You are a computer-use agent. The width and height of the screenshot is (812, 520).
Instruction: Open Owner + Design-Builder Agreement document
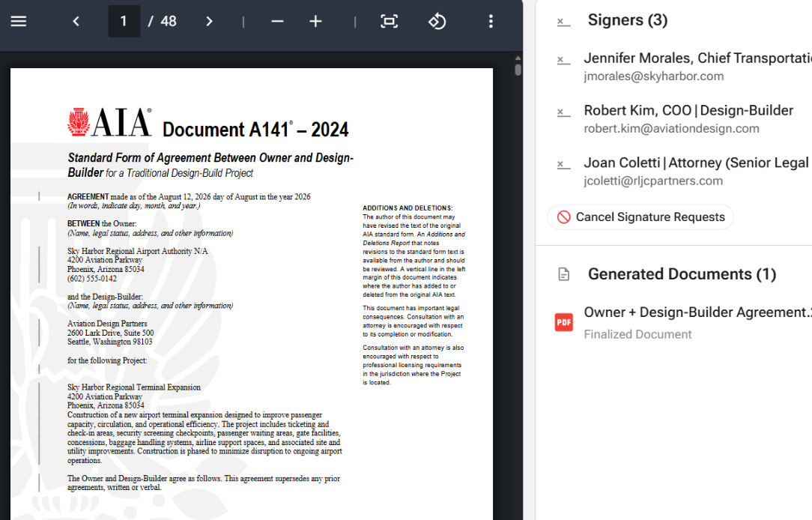tap(697, 312)
